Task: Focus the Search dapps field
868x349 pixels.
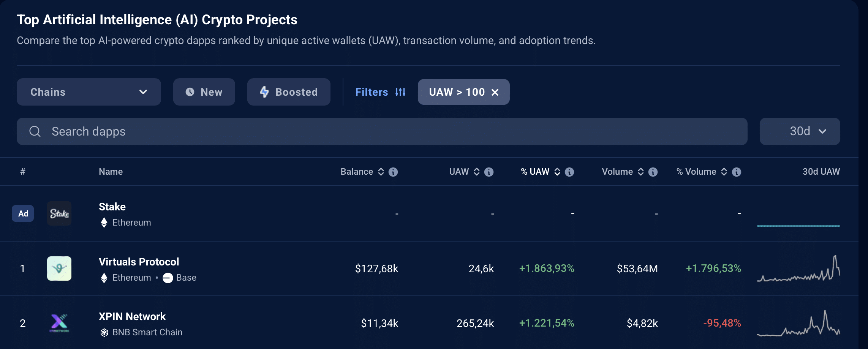Action: pos(382,131)
